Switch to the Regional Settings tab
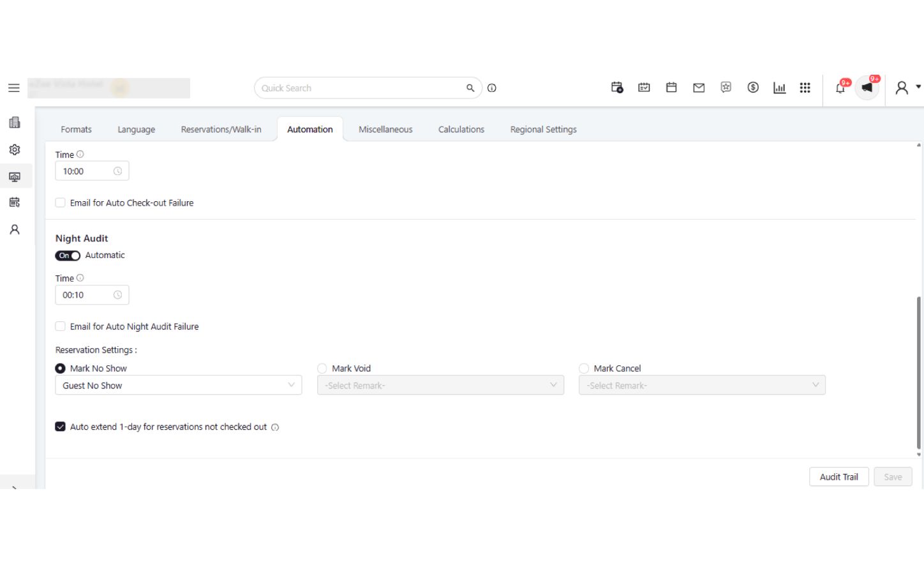This screenshot has height=578, width=924. click(x=544, y=129)
